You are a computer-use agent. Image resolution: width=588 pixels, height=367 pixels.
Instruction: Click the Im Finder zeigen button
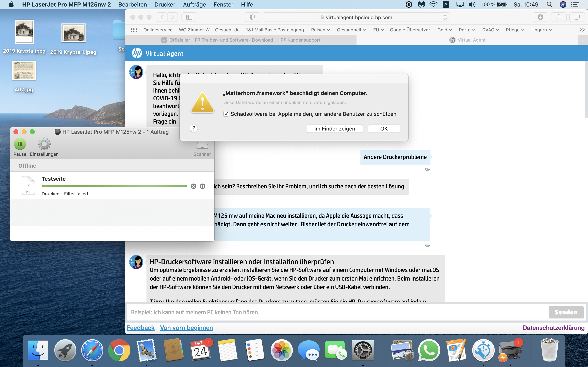point(335,129)
